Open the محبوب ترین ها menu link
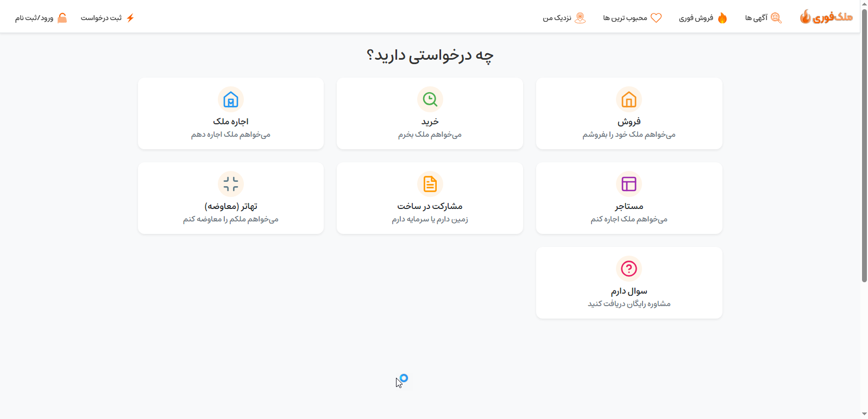Screen dimensions: 868x419 tap(625, 18)
